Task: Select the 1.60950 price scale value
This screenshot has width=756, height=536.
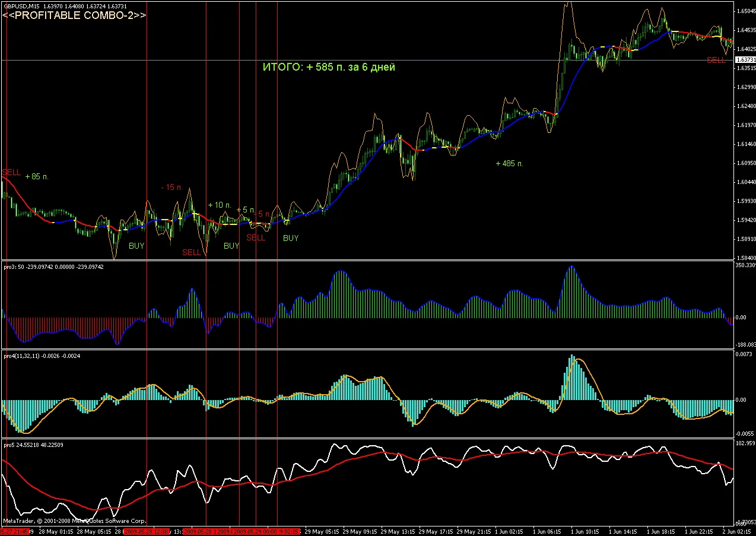Action: click(x=745, y=163)
